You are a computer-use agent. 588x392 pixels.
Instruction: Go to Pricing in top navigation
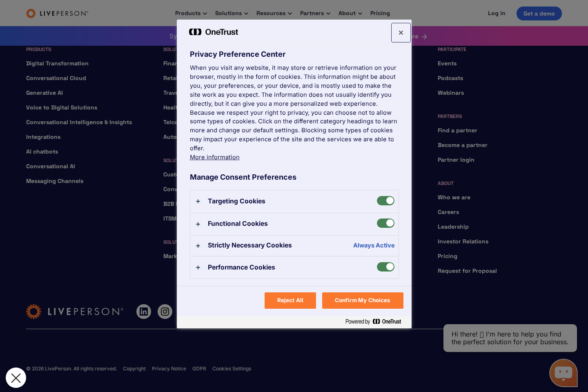point(380,13)
